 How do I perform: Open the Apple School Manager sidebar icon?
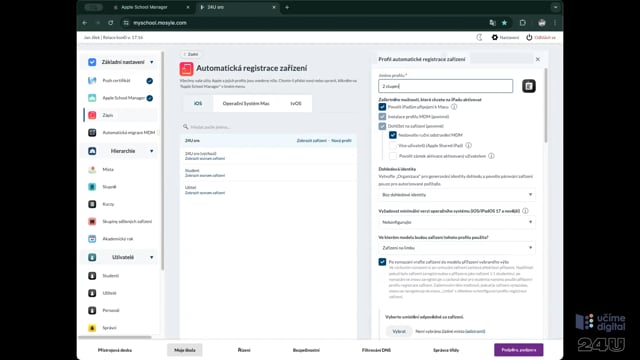(x=92, y=98)
